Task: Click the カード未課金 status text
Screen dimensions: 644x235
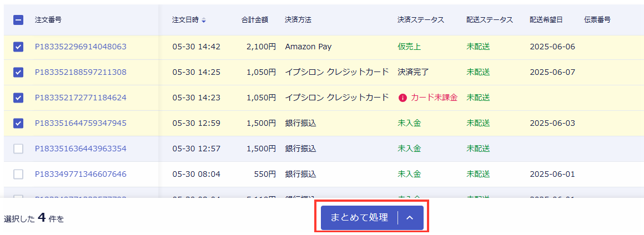Action: (x=434, y=98)
